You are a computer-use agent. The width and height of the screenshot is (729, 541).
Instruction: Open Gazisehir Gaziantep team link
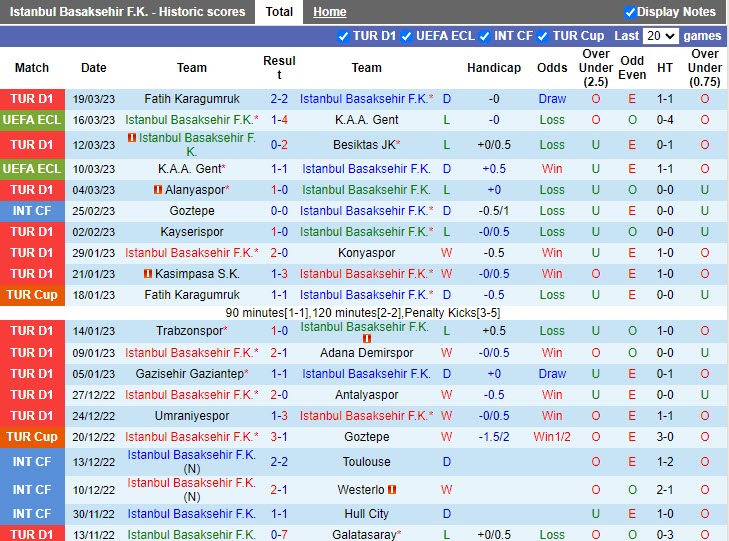click(192, 374)
